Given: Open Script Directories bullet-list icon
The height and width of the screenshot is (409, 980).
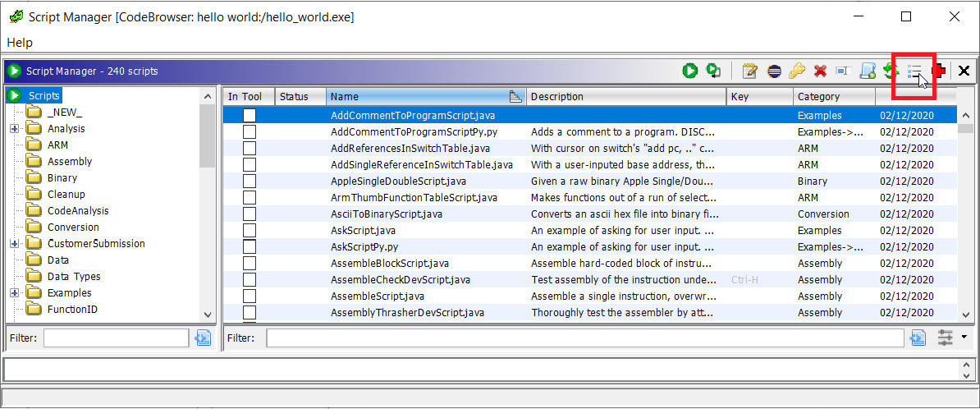Looking at the screenshot, I should [915, 71].
